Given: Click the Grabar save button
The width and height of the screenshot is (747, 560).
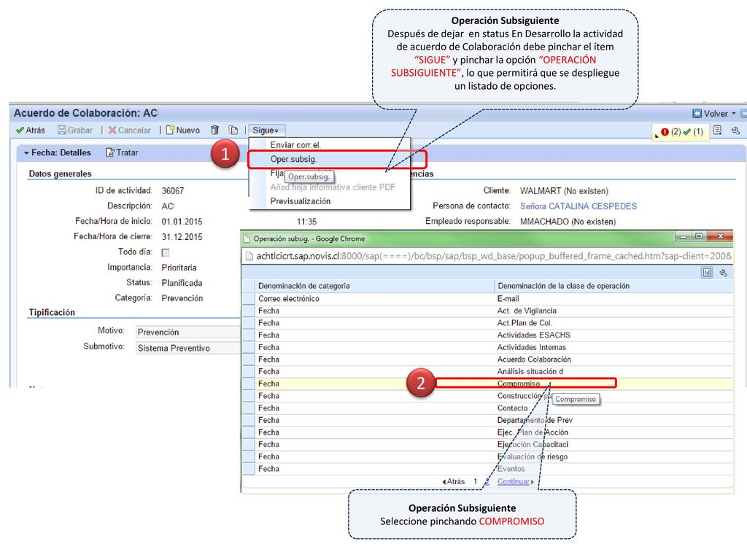Looking at the screenshot, I should tap(75, 130).
